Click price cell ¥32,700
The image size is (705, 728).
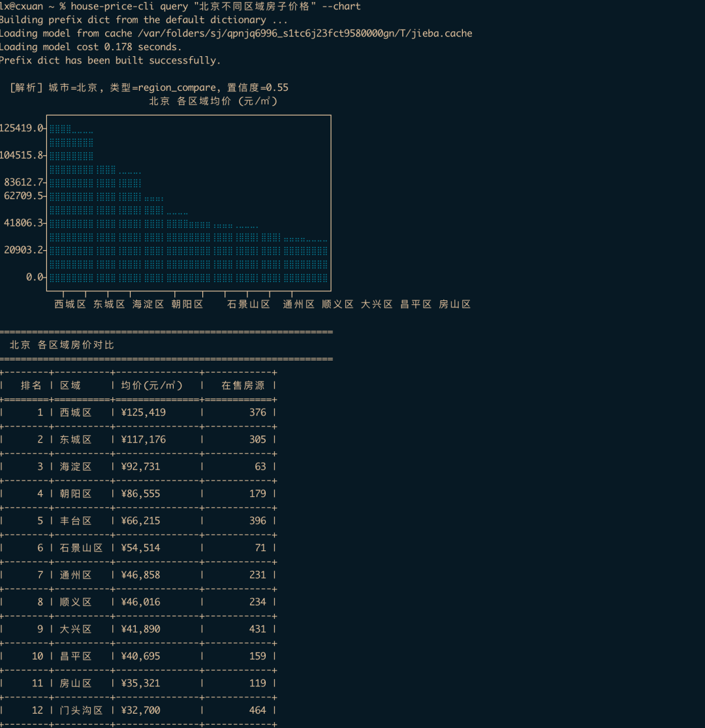pyautogui.click(x=140, y=710)
